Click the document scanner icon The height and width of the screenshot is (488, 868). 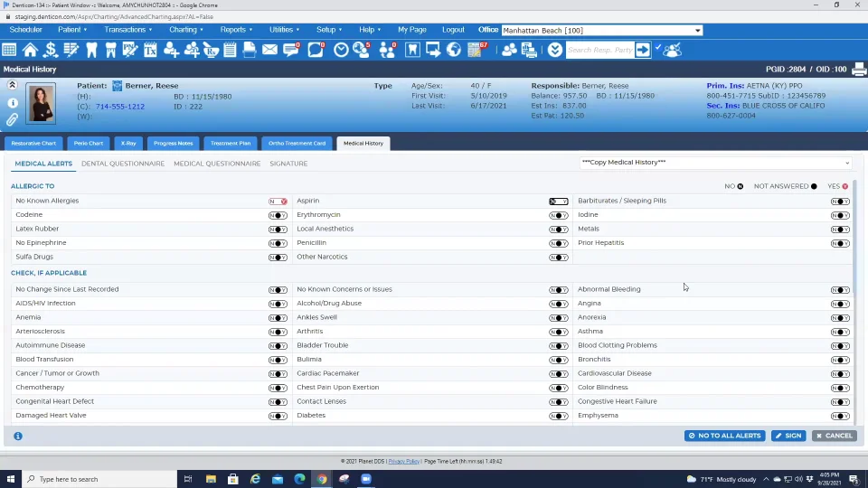(x=250, y=50)
